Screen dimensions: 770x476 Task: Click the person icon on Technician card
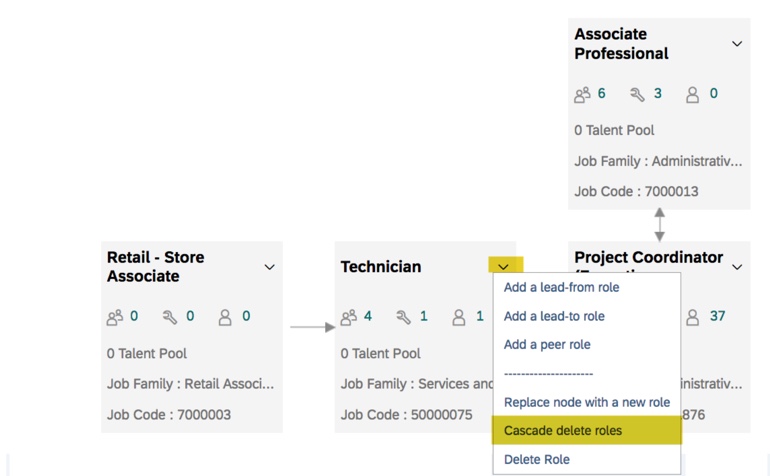[x=459, y=317]
